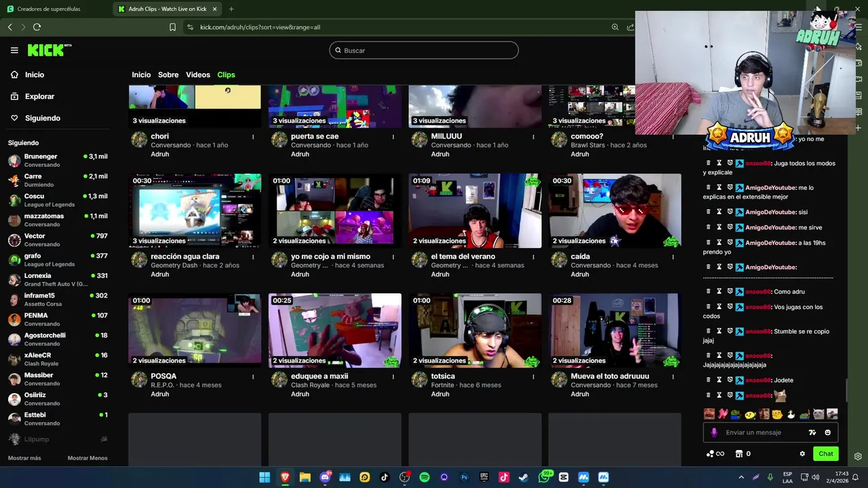Open the emoji picker in chat
This screenshot has height=488, width=868.
point(827,432)
